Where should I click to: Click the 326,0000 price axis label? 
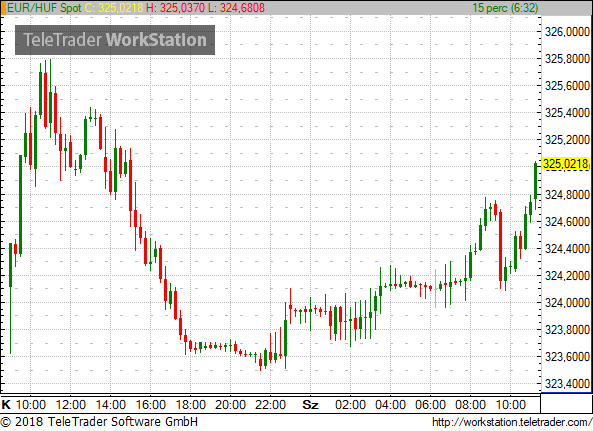point(567,32)
